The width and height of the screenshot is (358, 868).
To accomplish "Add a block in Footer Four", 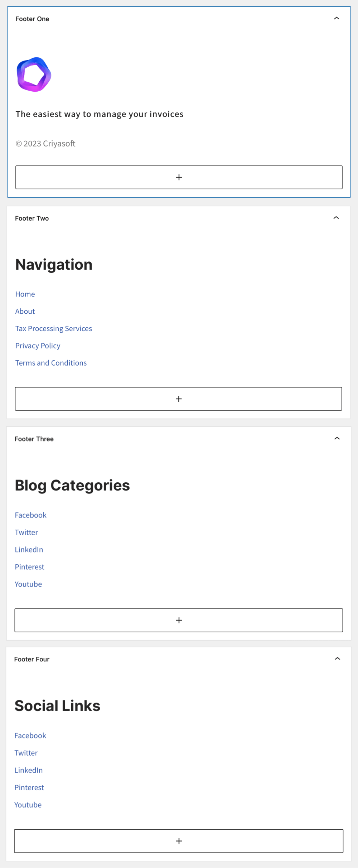I will 179,840.
